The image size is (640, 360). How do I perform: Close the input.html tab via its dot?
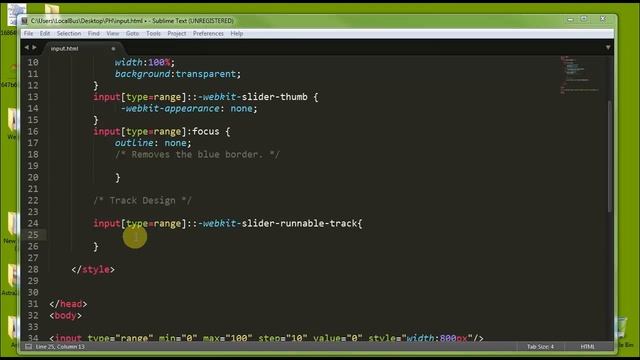coord(113,49)
